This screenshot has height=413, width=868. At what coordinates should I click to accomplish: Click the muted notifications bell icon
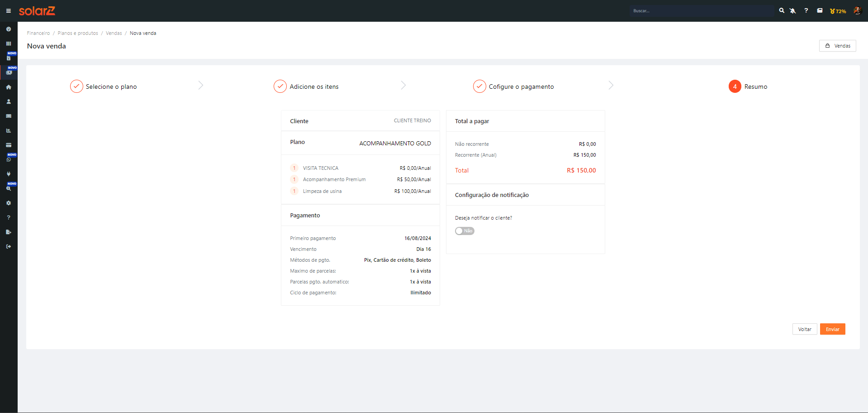point(793,11)
